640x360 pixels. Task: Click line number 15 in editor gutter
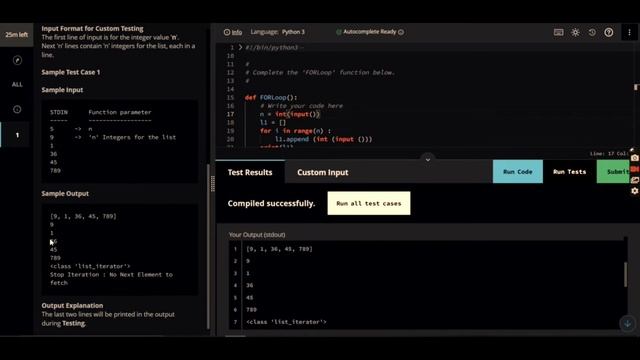[230, 98]
